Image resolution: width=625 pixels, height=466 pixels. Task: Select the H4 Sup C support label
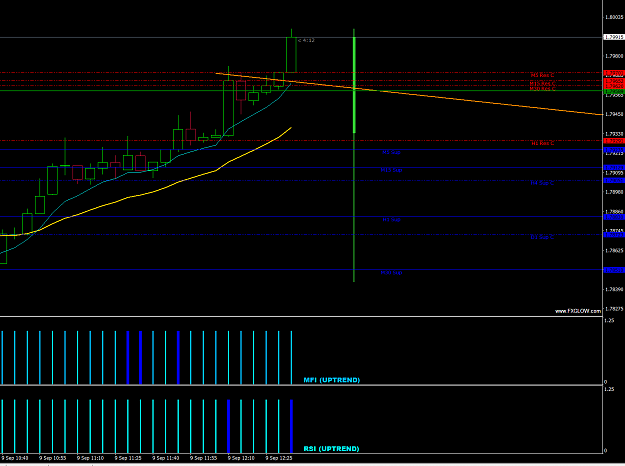point(542,183)
